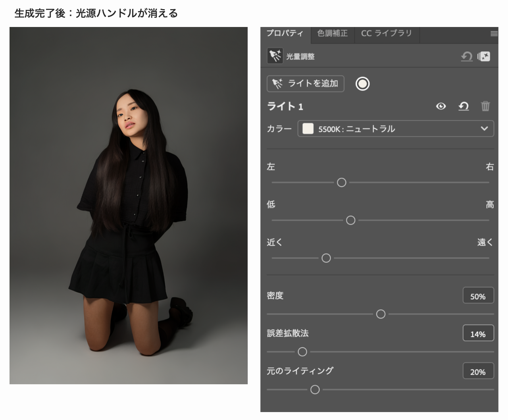This screenshot has height=420, width=508.
Task: Reset ライト 1 settings
Action: pyautogui.click(x=464, y=106)
